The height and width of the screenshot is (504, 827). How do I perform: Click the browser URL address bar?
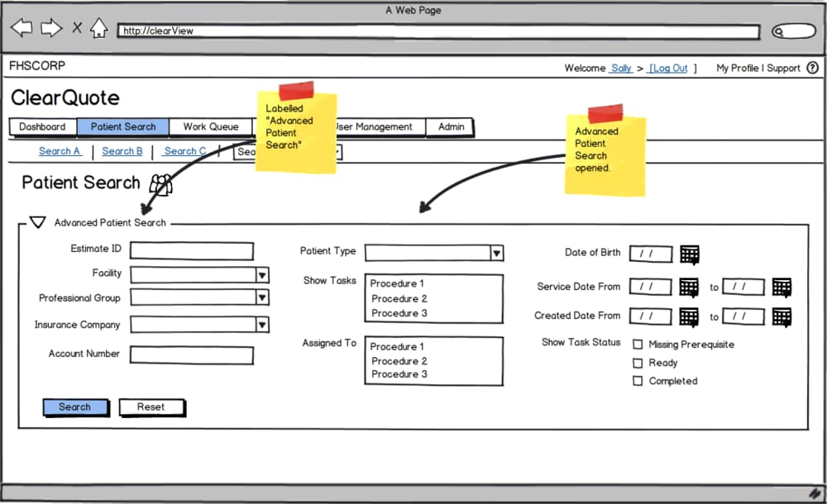tap(438, 31)
